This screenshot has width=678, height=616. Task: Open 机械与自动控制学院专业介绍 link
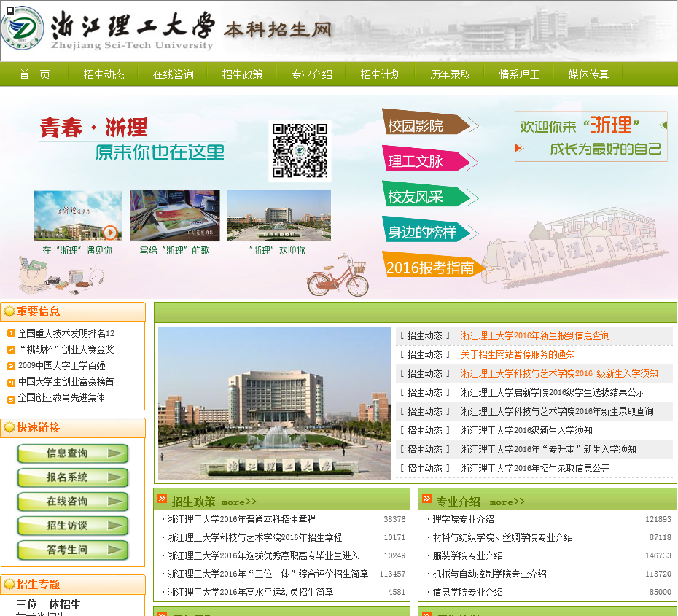pos(489,574)
